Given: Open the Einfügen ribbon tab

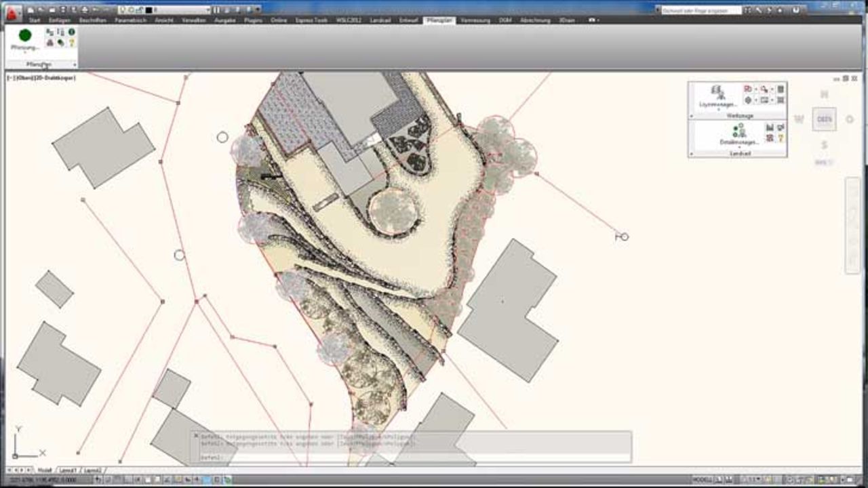Looking at the screenshot, I should click(60, 20).
